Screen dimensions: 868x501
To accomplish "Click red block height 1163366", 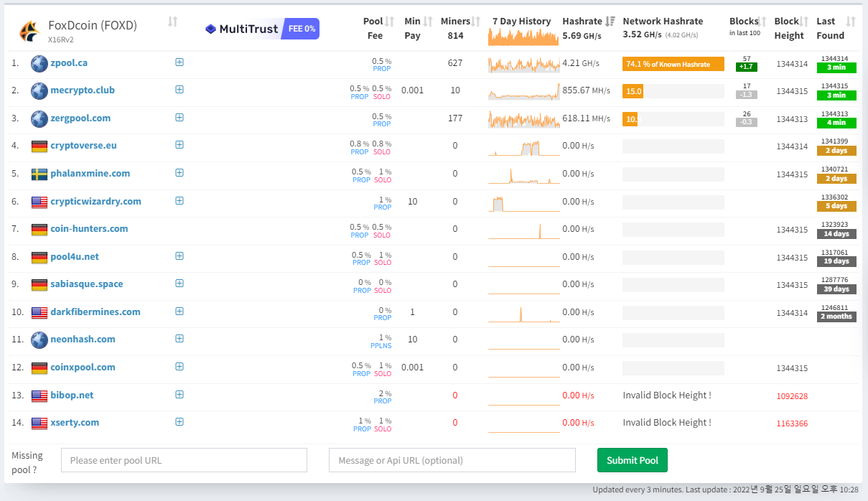I will [x=792, y=423].
